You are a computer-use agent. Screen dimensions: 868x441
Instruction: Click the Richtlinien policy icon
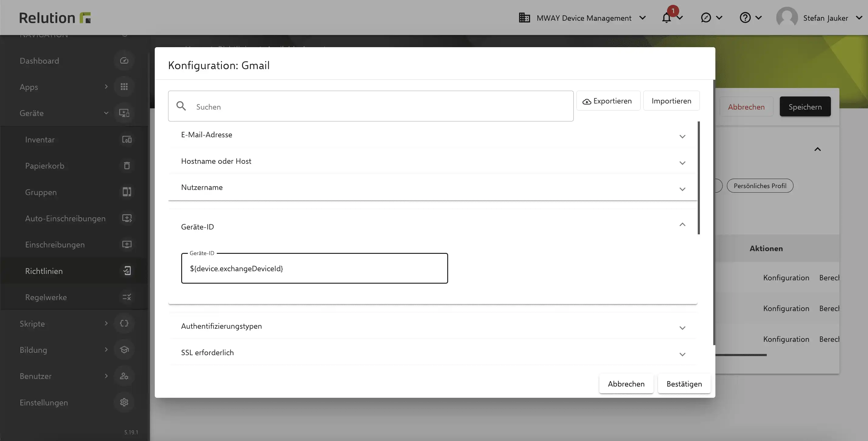pos(127,271)
